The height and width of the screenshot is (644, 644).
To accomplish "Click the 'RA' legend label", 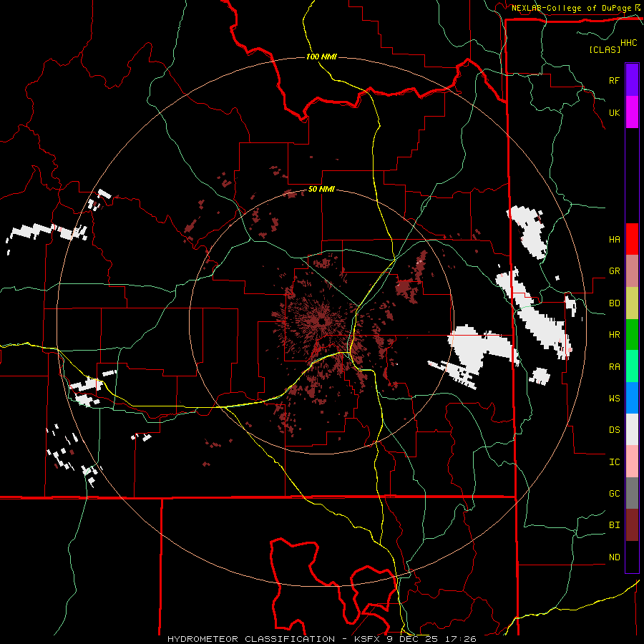I will [614, 367].
